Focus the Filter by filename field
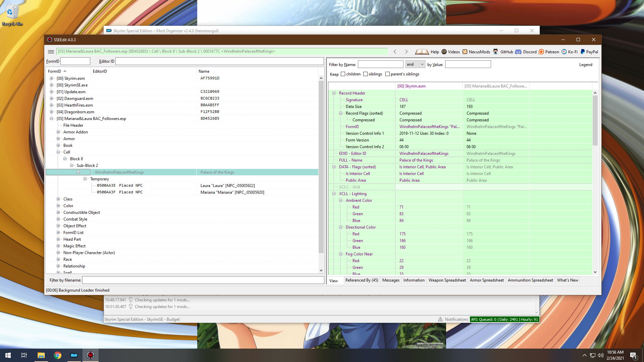644x362 pixels. pyautogui.click(x=203, y=280)
